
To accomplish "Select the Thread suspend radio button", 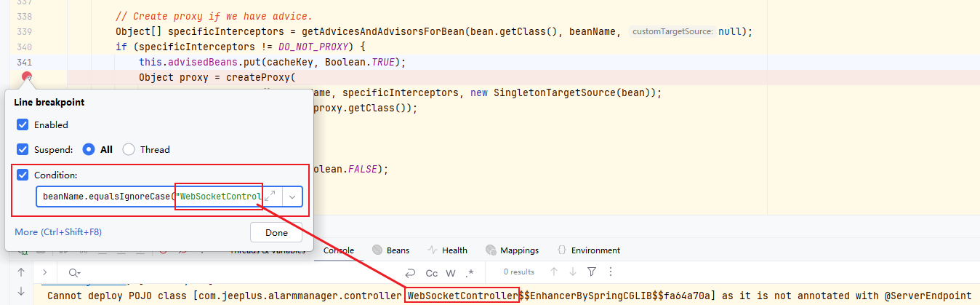I will (x=129, y=149).
